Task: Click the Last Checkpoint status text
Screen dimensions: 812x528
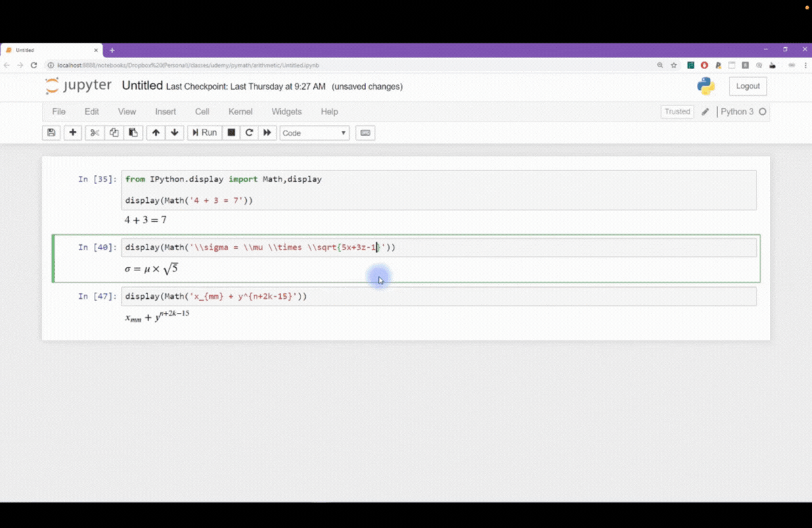Action: pyautogui.click(x=246, y=87)
